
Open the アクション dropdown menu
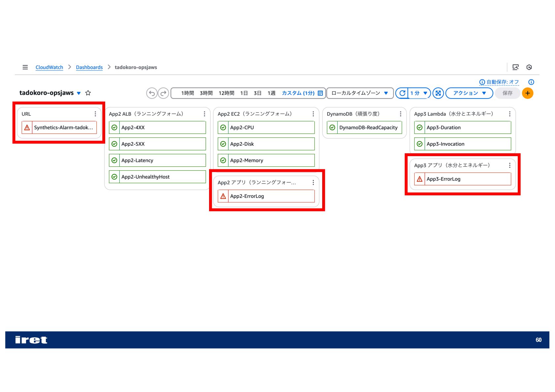469,93
